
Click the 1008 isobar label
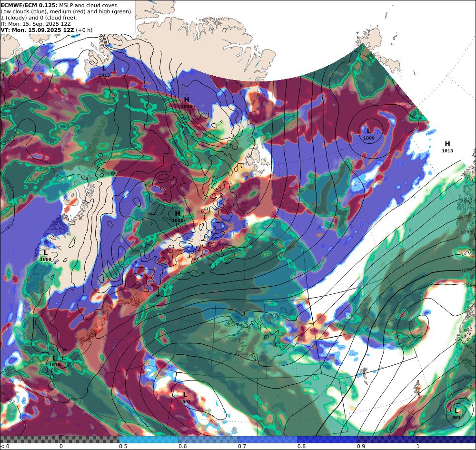tap(466, 201)
